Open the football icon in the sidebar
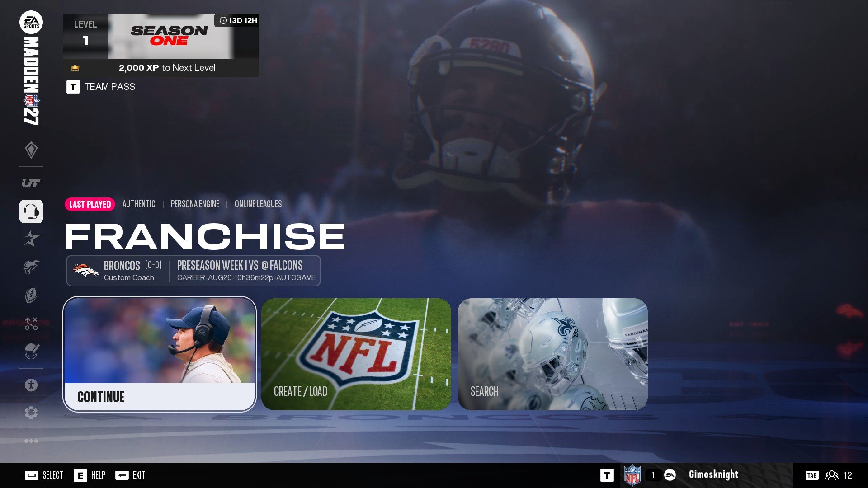This screenshot has height=488, width=868. pos(31,296)
